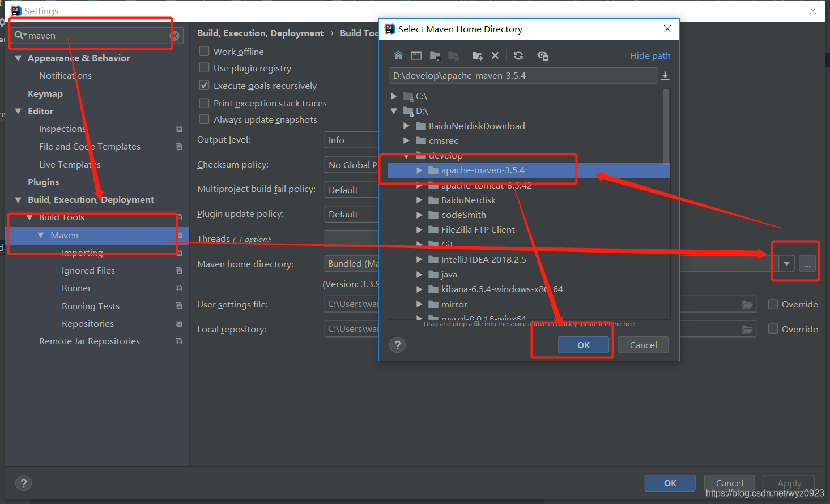Go to Home directory in toolbar
Screen dimensions: 830x504
click(x=398, y=55)
